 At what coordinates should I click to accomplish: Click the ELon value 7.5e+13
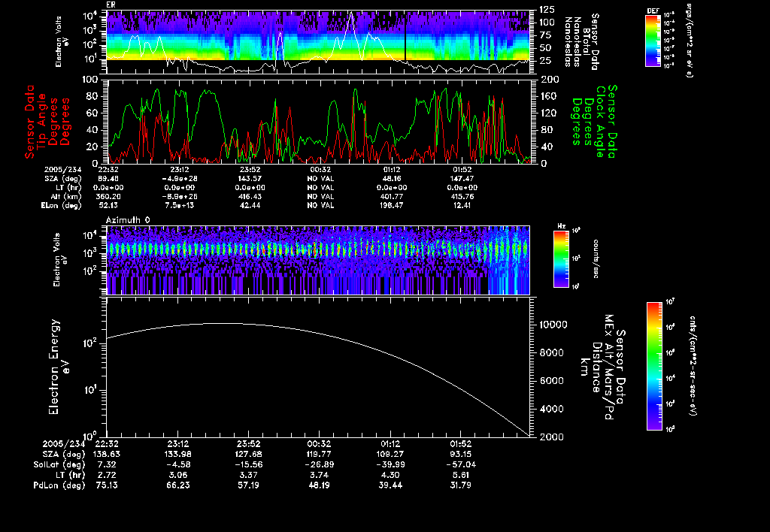180,206
